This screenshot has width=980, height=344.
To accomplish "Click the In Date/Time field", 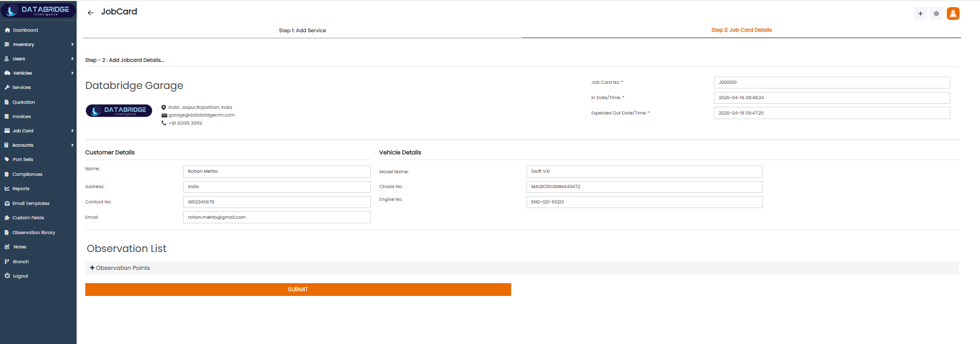I will coord(832,98).
